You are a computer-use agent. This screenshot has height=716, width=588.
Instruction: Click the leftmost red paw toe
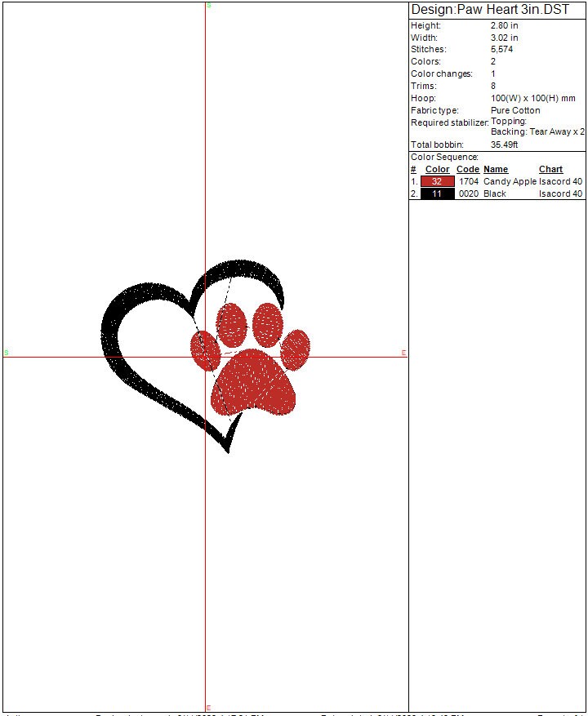pos(203,348)
